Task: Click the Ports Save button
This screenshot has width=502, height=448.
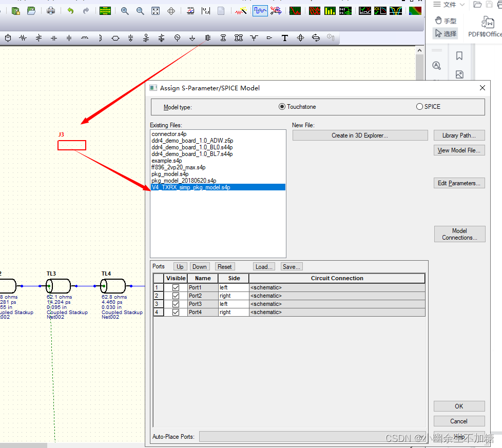Action: (x=292, y=266)
